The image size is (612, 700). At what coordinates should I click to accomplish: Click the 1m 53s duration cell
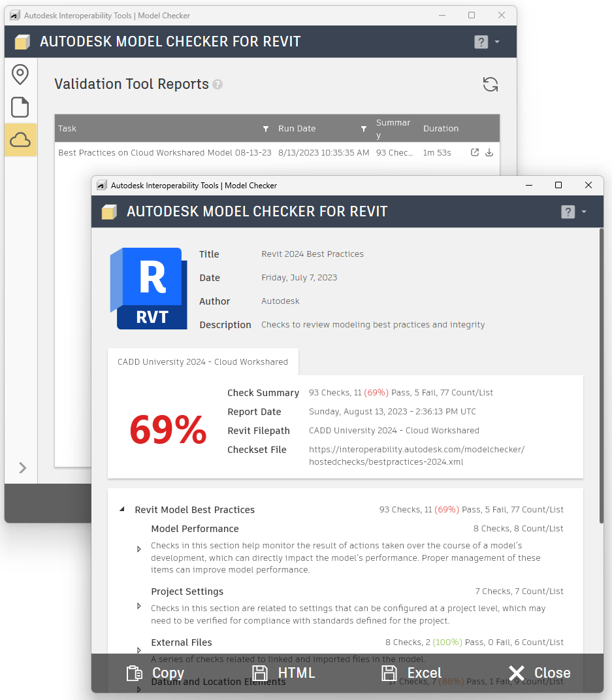pyautogui.click(x=437, y=153)
